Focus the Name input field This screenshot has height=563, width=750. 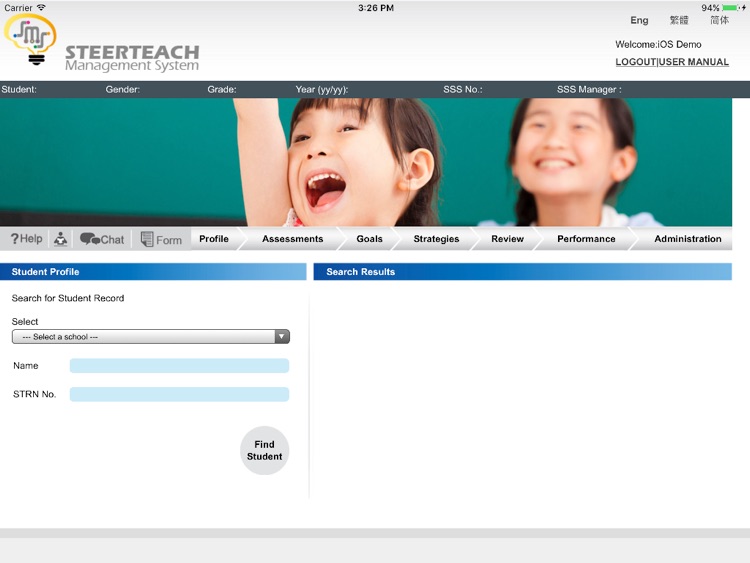pos(179,366)
